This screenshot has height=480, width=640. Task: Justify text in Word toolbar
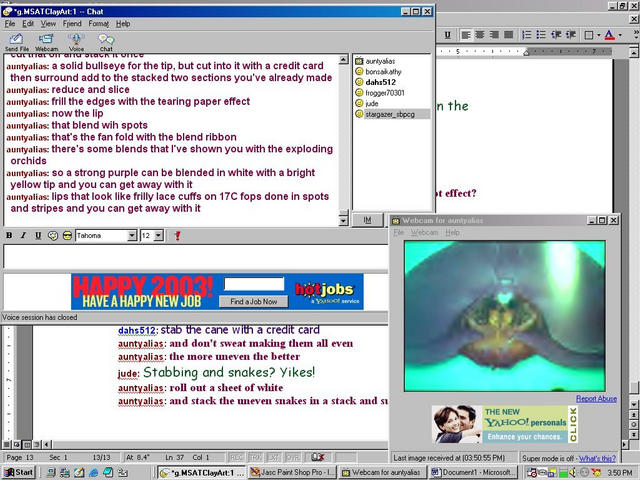[508, 35]
